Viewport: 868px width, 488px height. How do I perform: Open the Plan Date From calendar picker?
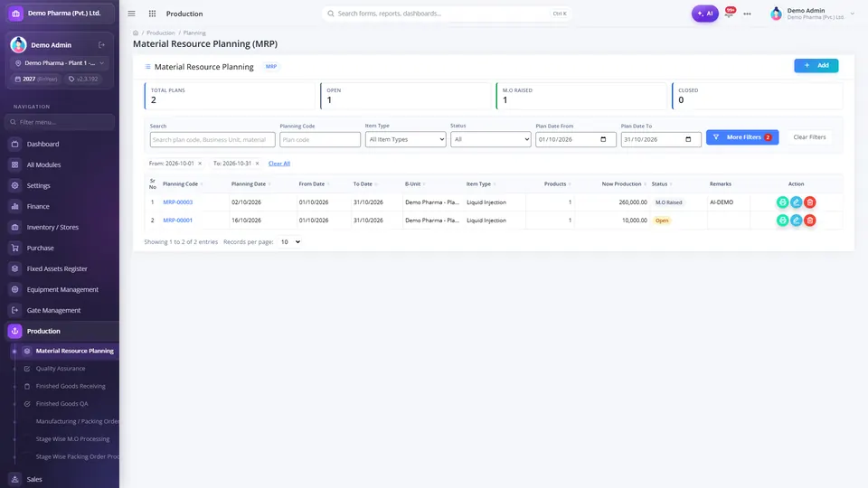click(603, 139)
